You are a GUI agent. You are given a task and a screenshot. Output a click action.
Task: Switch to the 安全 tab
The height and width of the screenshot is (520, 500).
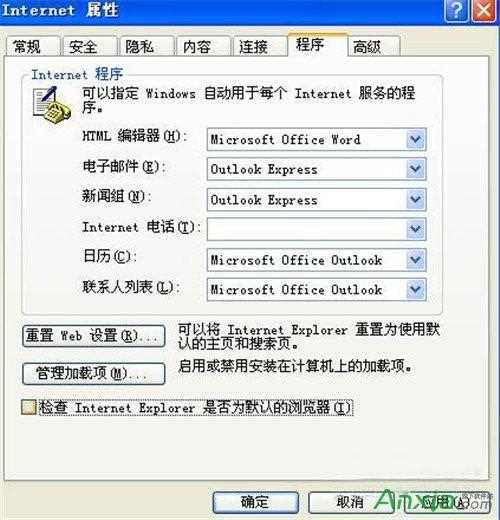tap(89, 47)
